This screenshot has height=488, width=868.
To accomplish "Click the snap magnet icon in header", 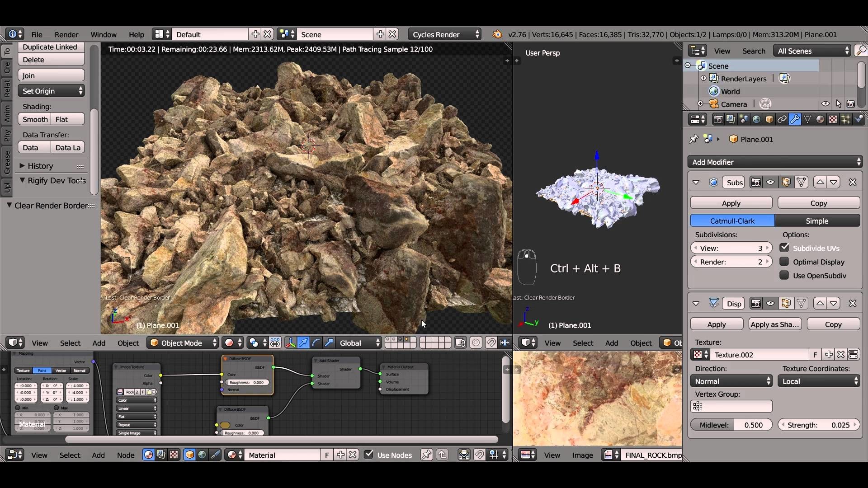I will coord(491,343).
